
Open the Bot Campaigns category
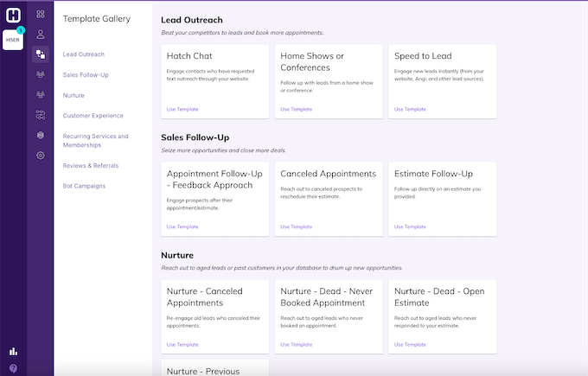coord(85,186)
